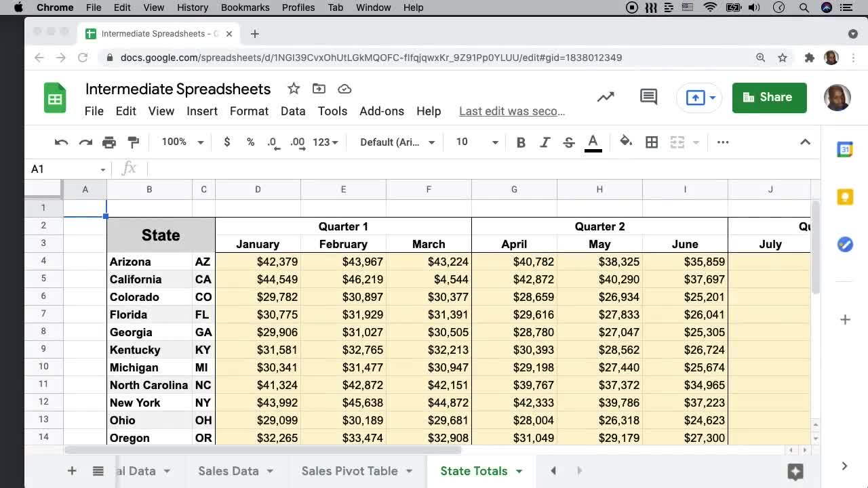Expand the Default (Arial) font dropdown
The image size is (868, 488).
click(x=397, y=142)
